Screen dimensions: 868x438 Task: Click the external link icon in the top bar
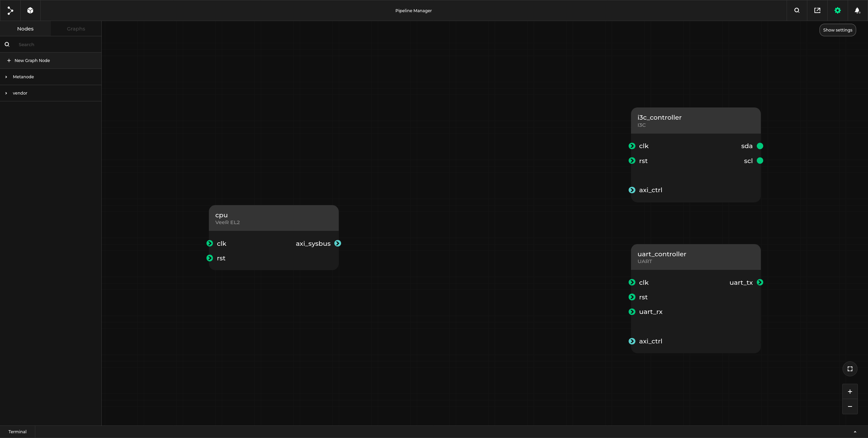pyautogui.click(x=817, y=10)
